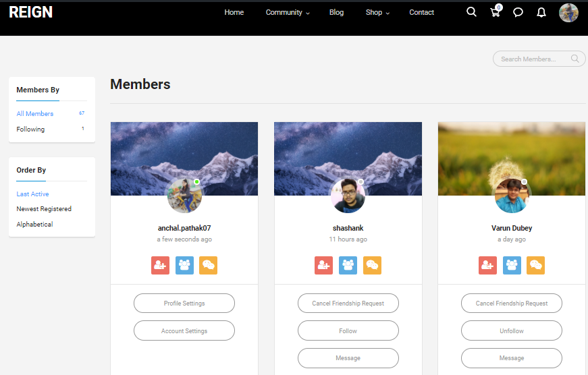This screenshot has height=375, width=588.
Task: Open the Contact menu item
Action: [421, 12]
